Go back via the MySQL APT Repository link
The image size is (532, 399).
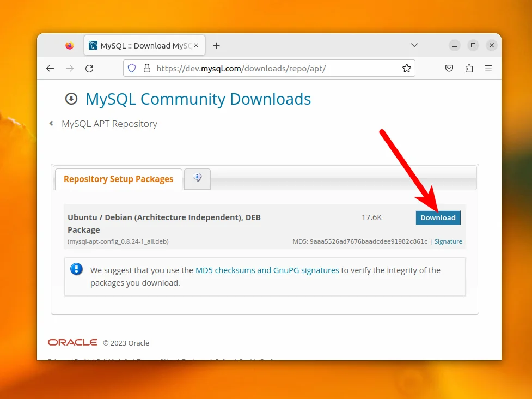(109, 124)
